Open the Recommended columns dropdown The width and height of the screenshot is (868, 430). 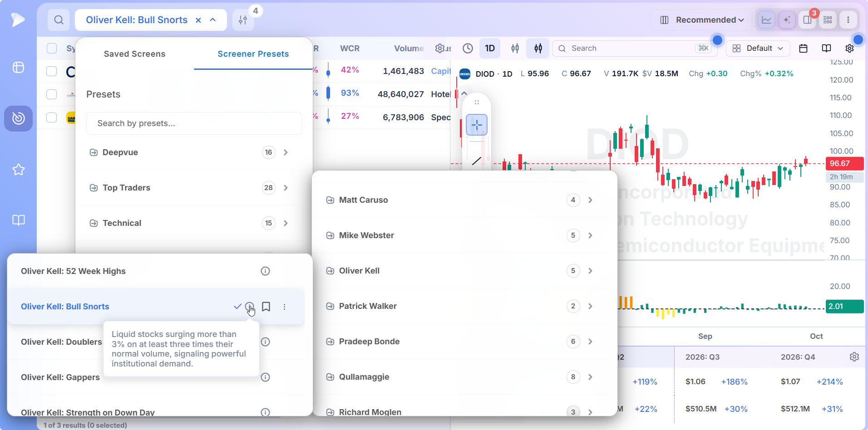[702, 20]
